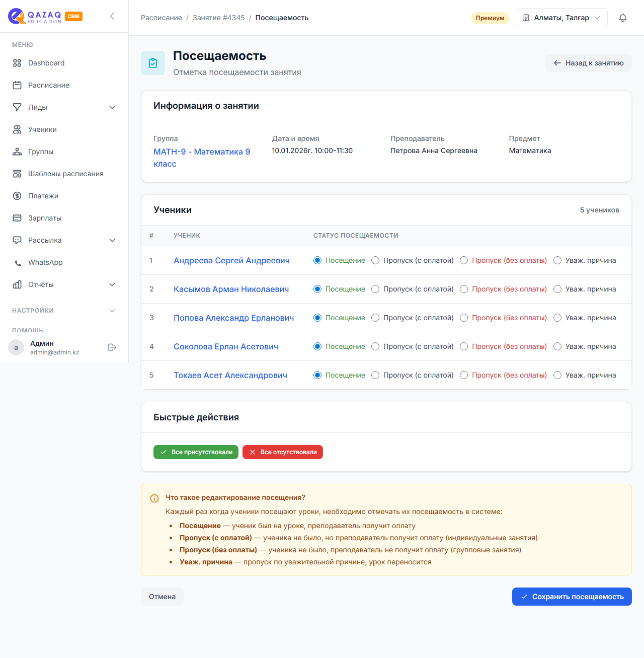
Task: Set Андреева Сергей to Пропуск (без оплаты)
Action: click(464, 260)
